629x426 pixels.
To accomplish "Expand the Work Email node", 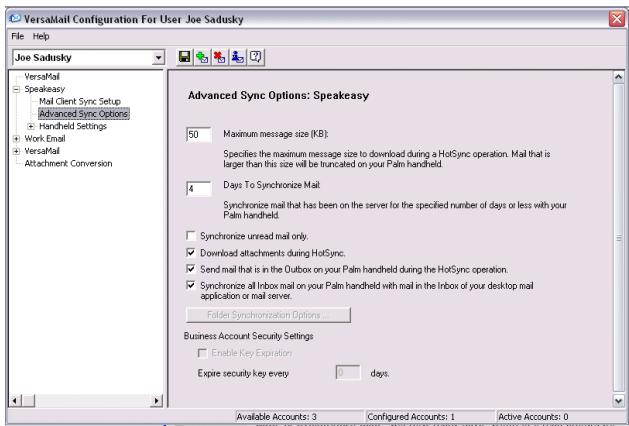I will (16, 139).
